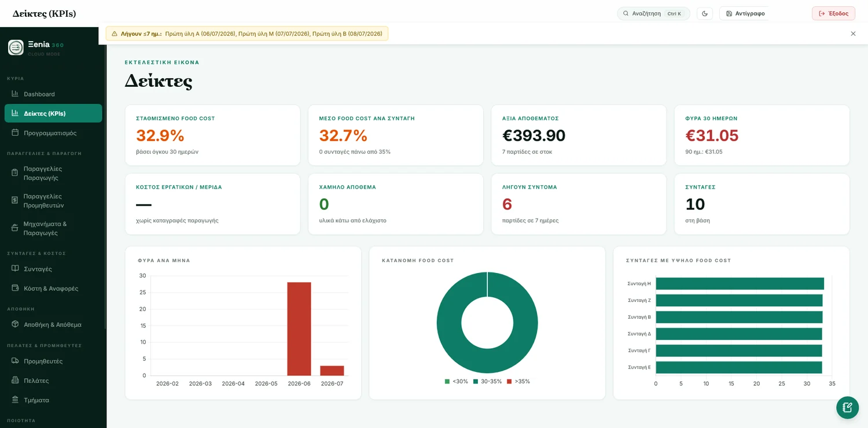868x428 pixels.
Task: Dismiss the expiring items alert banner
Action: tap(853, 34)
